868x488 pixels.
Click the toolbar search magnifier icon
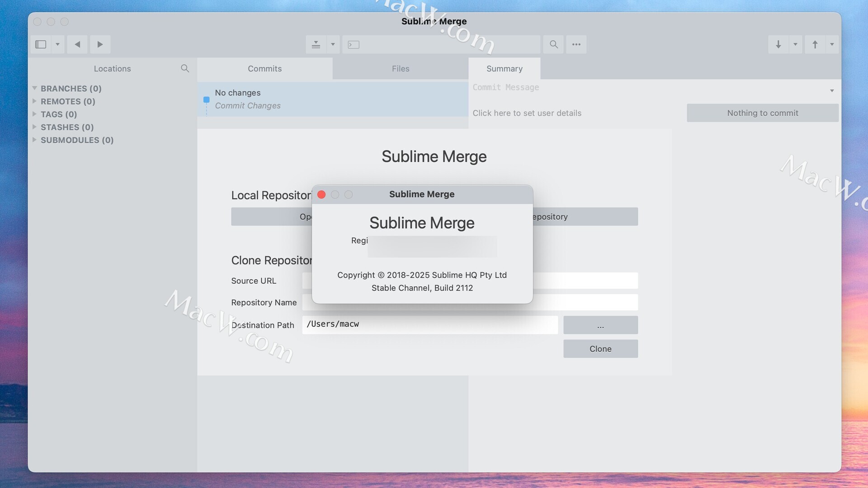click(553, 44)
